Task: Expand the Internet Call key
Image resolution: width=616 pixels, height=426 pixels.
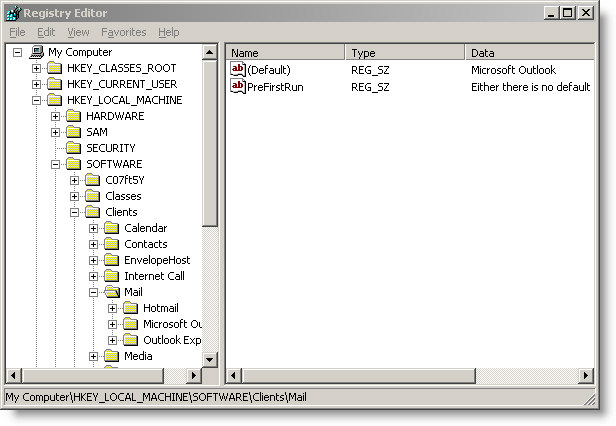Action: (93, 276)
